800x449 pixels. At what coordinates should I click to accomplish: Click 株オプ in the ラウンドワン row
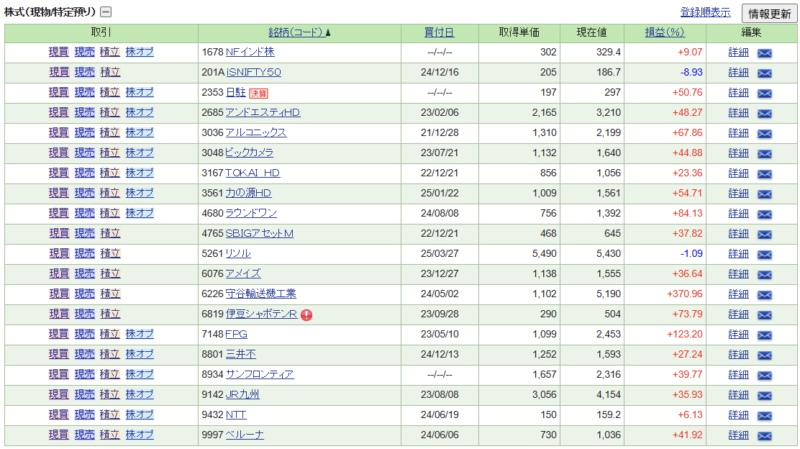click(x=139, y=213)
